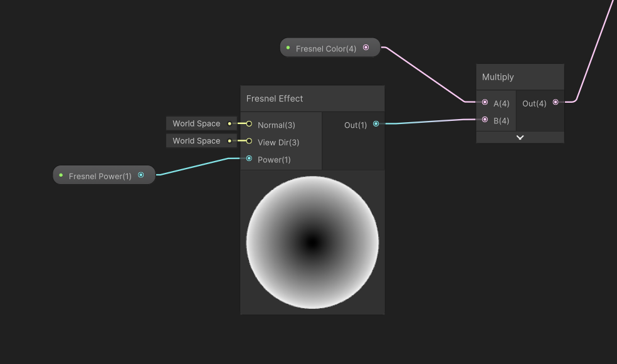Click the Fresnel Color property pill
This screenshot has height=364, width=617.
coord(326,47)
